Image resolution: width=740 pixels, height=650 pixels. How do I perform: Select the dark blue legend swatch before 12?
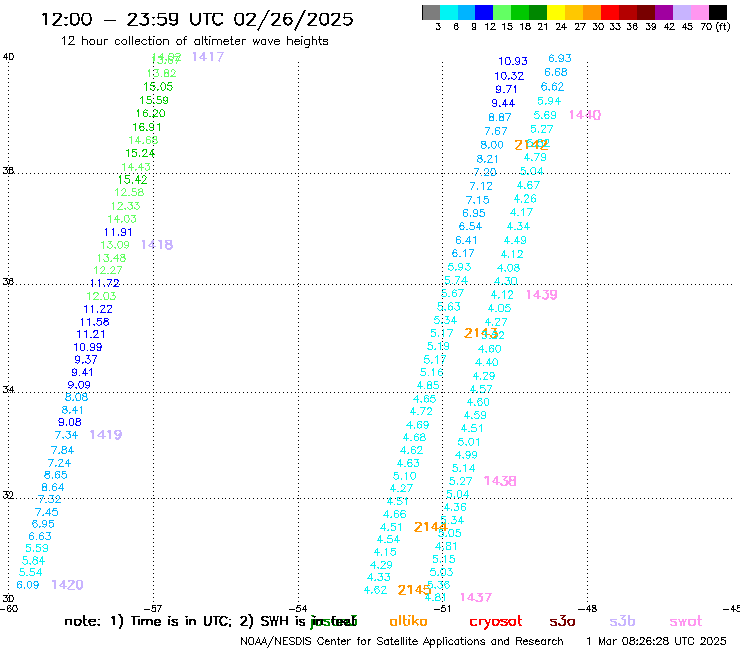[x=484, y=12]
